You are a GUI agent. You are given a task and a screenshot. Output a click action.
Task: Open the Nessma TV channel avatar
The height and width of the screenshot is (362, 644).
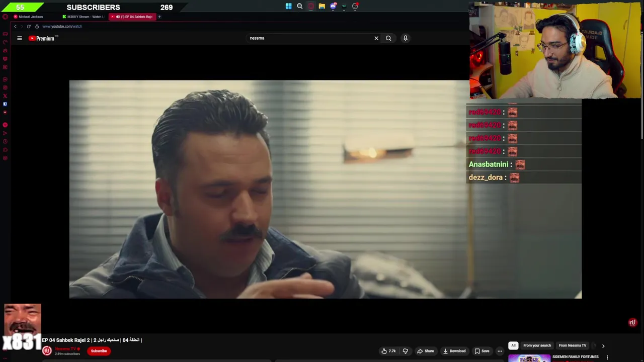pyautogui.click(x=47, y=351)
